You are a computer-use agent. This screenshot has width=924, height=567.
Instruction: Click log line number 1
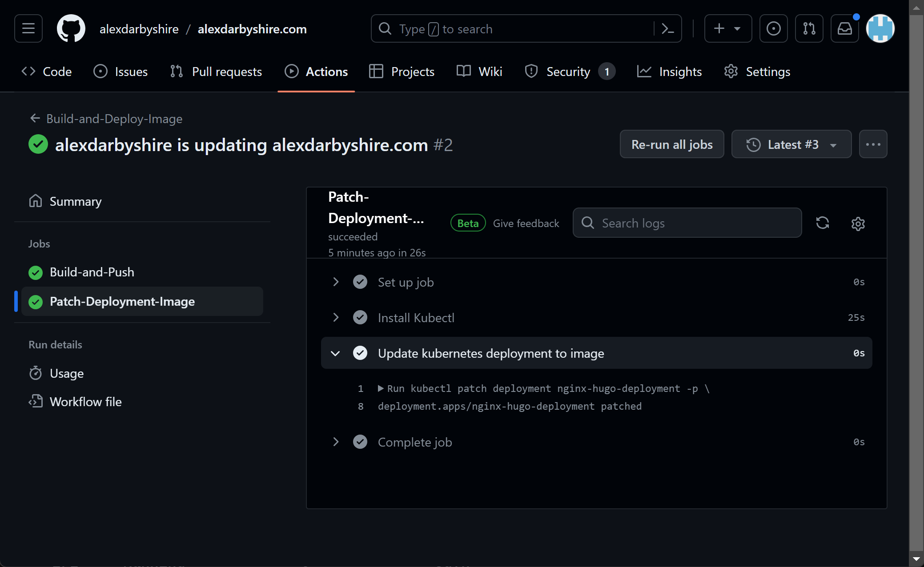pos(361,388)
